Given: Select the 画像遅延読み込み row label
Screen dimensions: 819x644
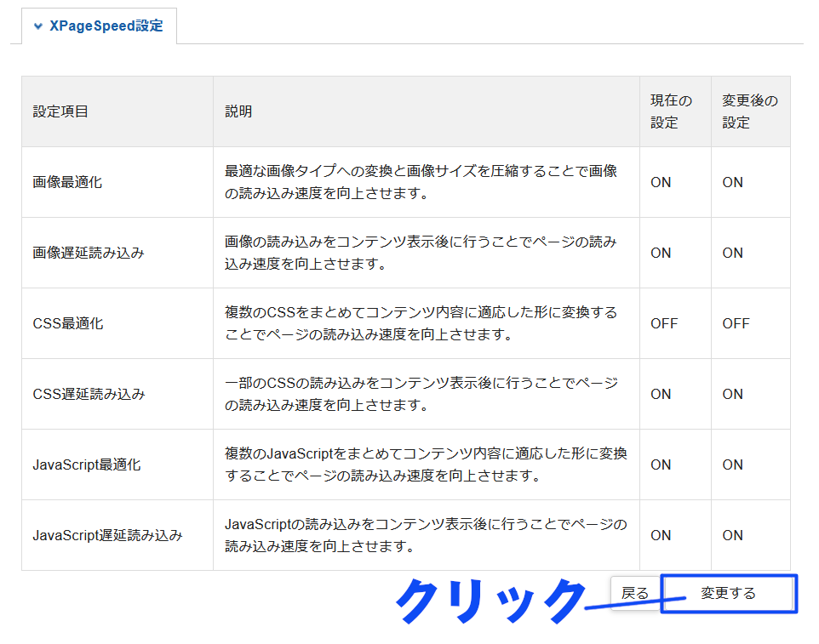Looking at the screenshot, I should pyautogui.click(x=89, y=254).
